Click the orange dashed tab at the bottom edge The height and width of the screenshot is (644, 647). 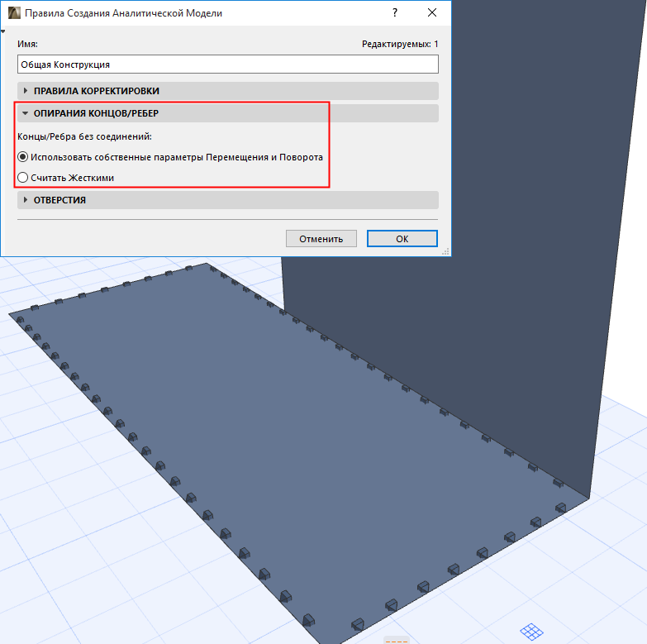pyautogui.click(x=397, y=641)
